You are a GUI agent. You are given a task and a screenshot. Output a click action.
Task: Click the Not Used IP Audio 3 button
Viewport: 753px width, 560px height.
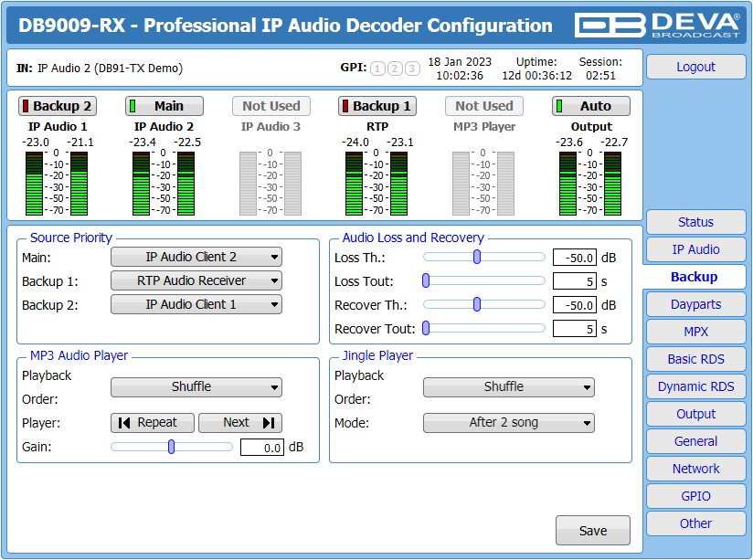(x=271, y=106)
